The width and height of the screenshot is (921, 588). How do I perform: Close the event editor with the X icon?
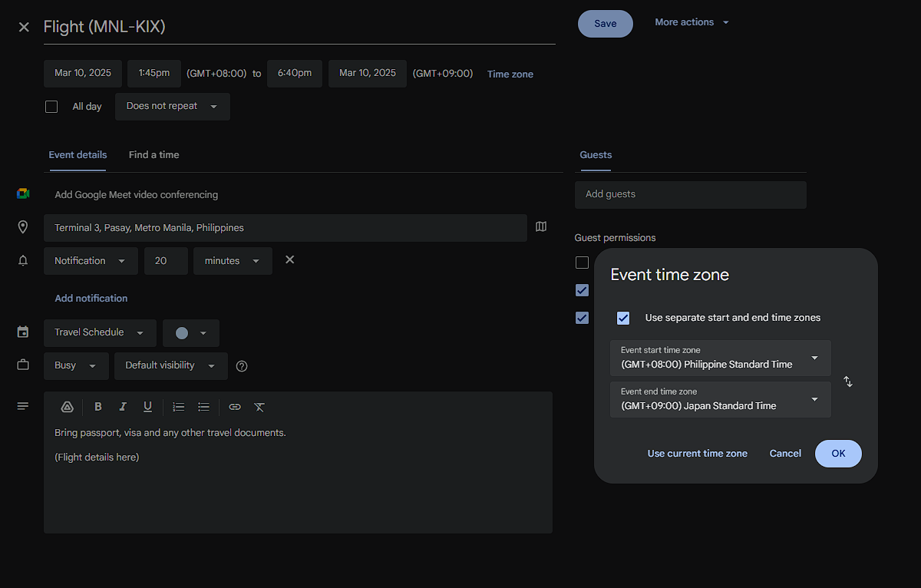[24, 28]
